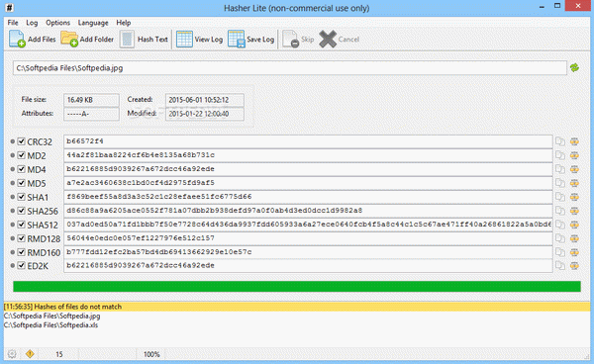Click the orange compare icon for CRC32
The image size is (594, 364).
(x=574, y=141)
